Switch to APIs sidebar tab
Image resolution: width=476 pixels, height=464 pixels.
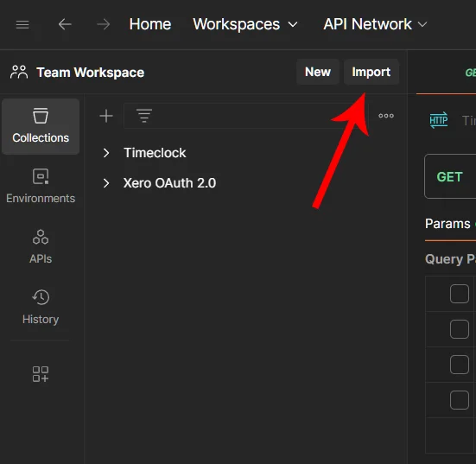(41, 246)
